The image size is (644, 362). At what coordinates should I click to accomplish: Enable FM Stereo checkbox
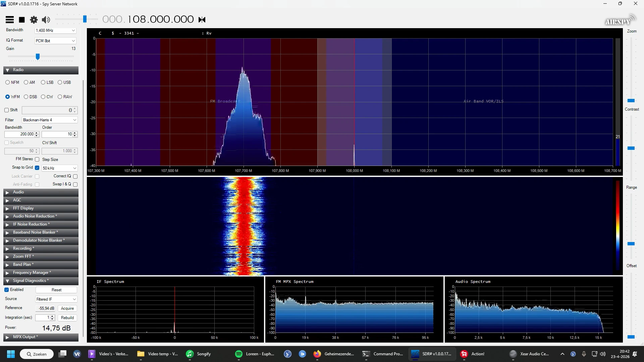(37, 160)
